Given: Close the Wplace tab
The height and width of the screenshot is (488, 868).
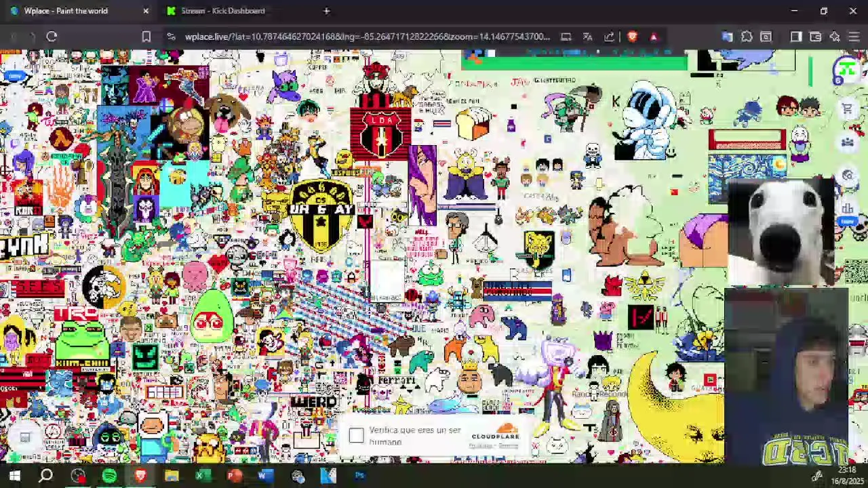Looking at the screenshot, I should pos(145,11).
